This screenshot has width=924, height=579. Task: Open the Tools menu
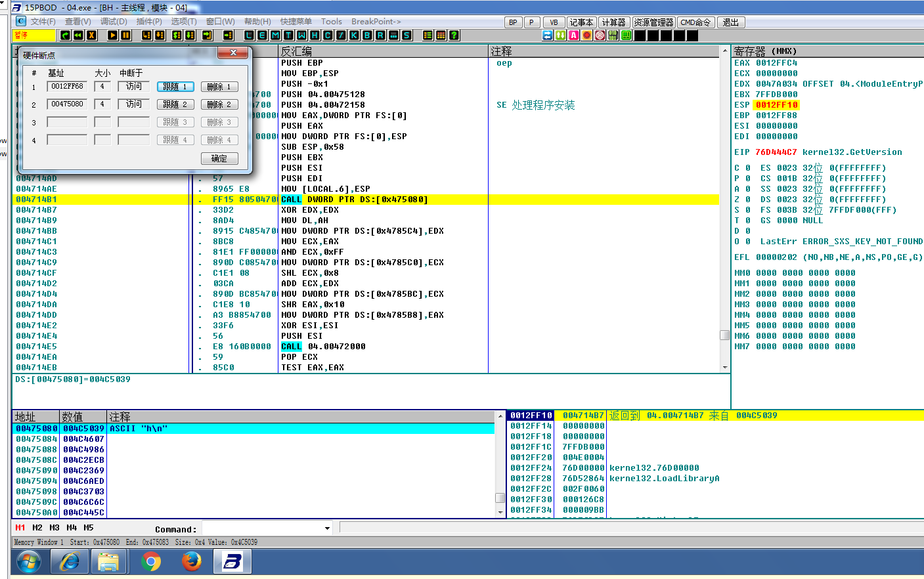332,22
